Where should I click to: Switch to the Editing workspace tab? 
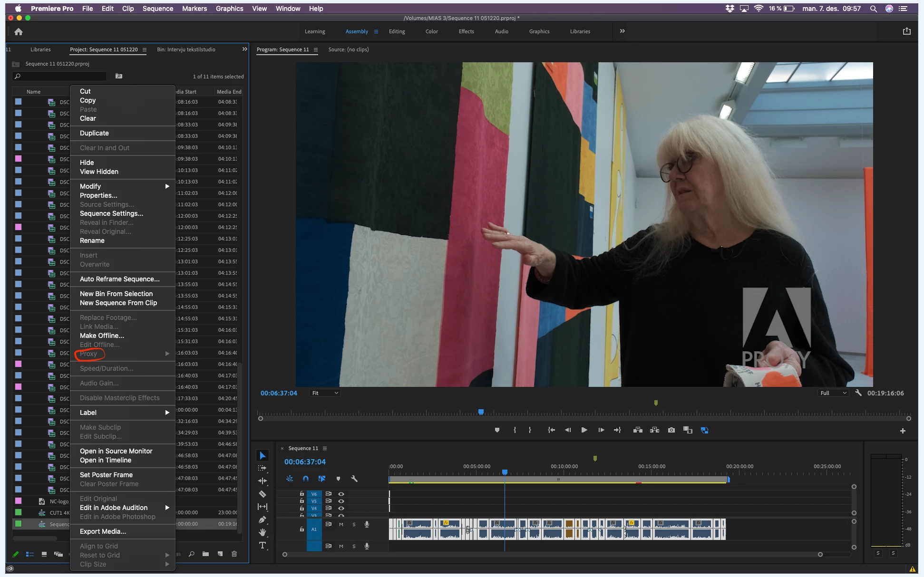[397, 31]
